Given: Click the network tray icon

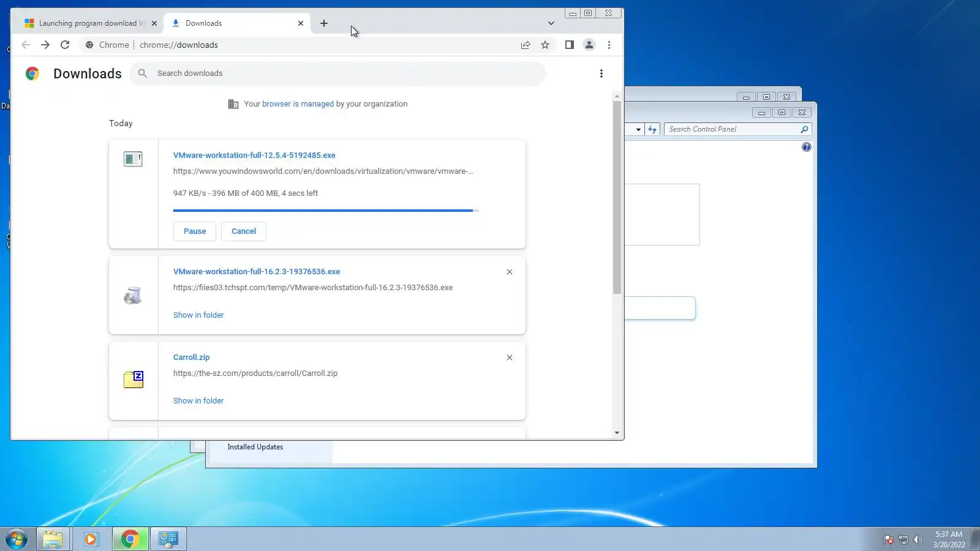Looking at the screenshot, I should (903, 539).
